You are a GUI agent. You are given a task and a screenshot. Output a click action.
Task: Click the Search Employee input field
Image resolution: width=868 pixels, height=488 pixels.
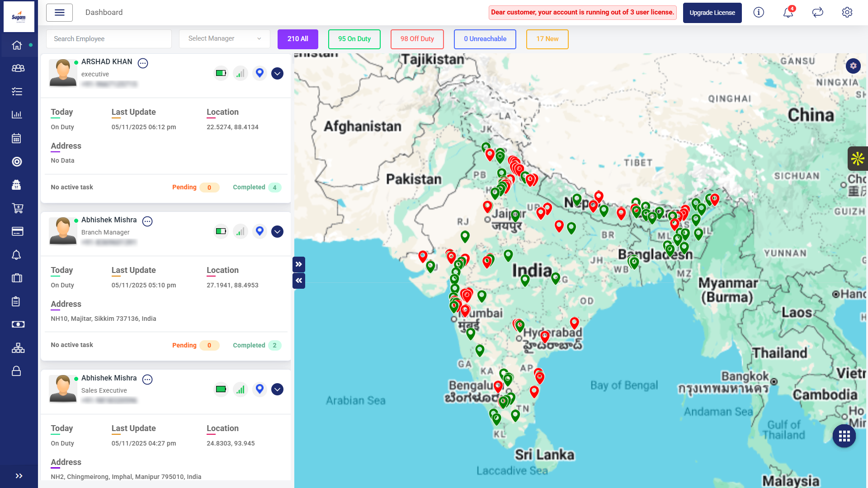pyautogui.click(x=109, y=39)
